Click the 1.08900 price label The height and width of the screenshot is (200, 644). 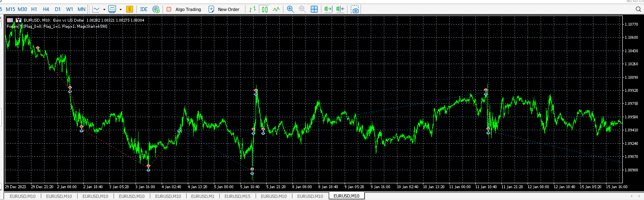(x=631, y=170)
